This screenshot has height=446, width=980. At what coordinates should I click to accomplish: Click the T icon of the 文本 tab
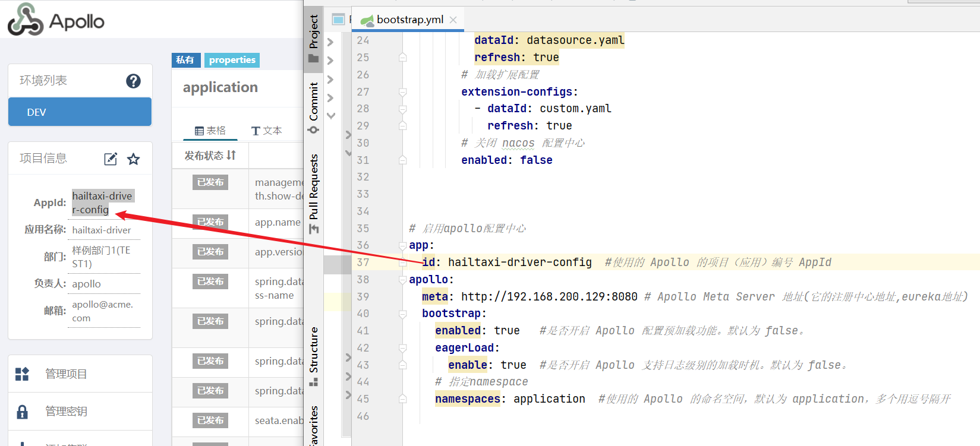[x=256, y=131]
